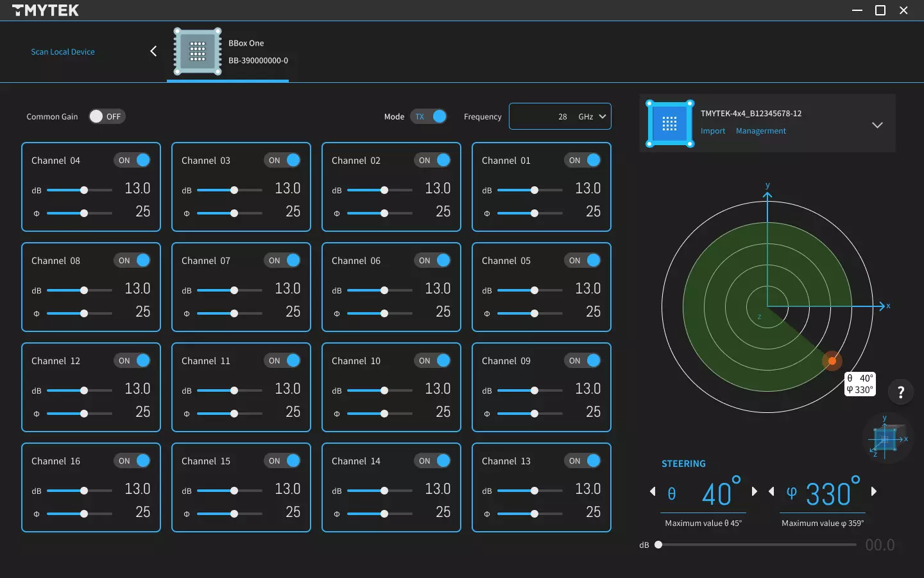Switch the TX Mode toggle
The height and width of the screenshot is (578, 924).
(429, 116)
